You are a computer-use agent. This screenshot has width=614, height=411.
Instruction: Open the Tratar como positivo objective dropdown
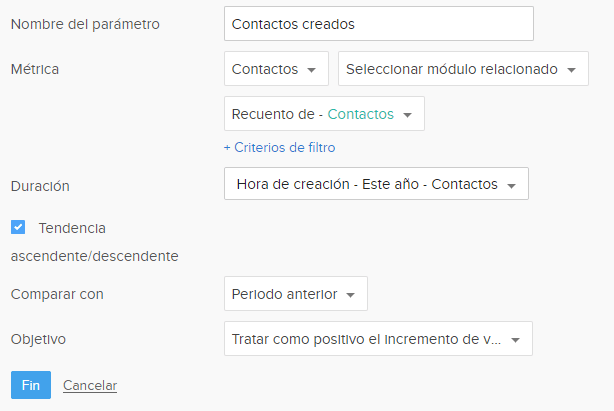377,339
